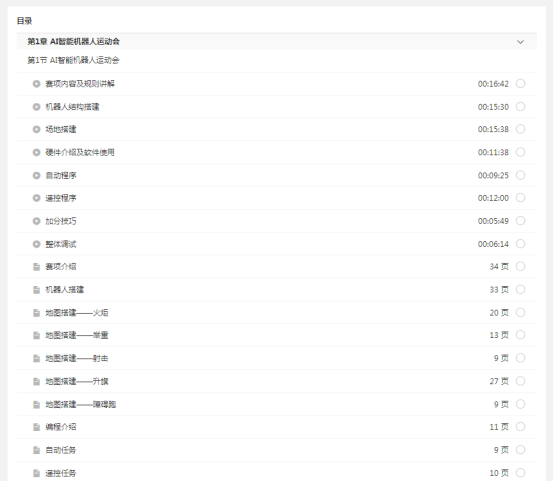Open the 整体调试 video lesson
This screenshot has height=481, width=554.
tap(277, 244)
